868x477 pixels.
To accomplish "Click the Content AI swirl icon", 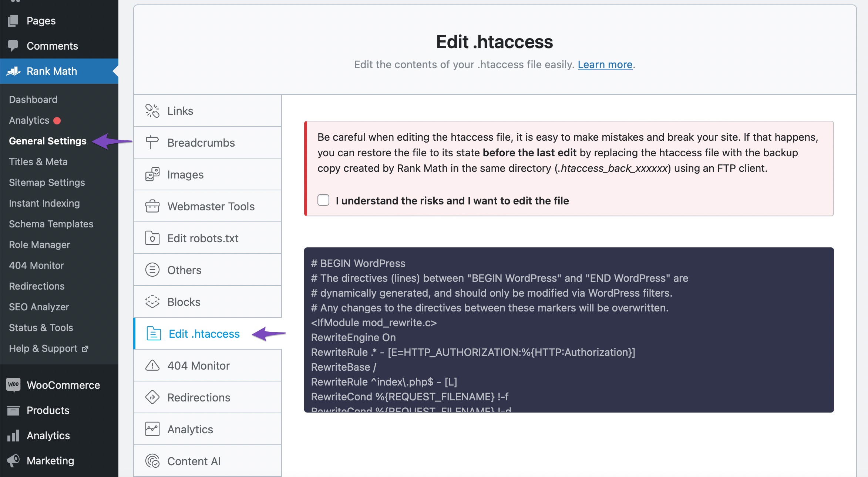I will tap(152, 461).
